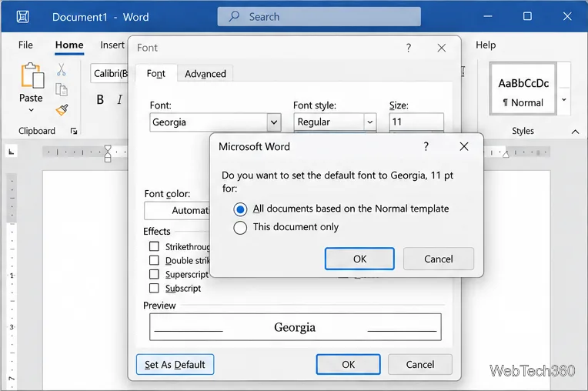
Task: Click the vertical ruler at the left
Action: pyautogui.click(x=12, y=281)
